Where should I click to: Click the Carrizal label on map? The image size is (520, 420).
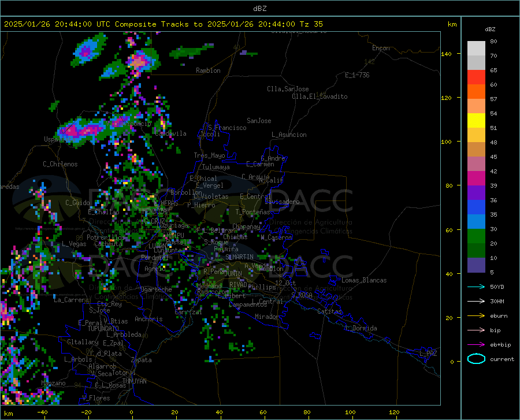pos(188,312)
